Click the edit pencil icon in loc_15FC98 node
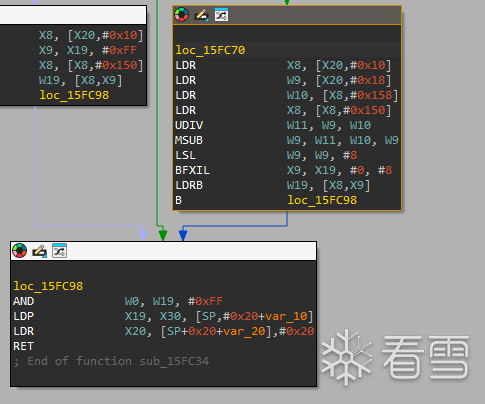The height and width of the screenshot is (404, 485). 39,251
